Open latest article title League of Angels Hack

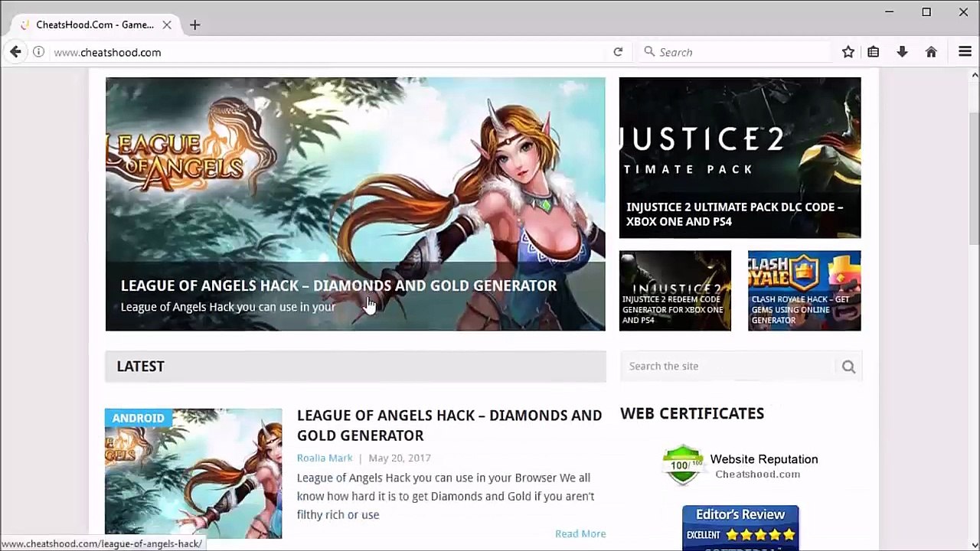click(x=449, y=425)
